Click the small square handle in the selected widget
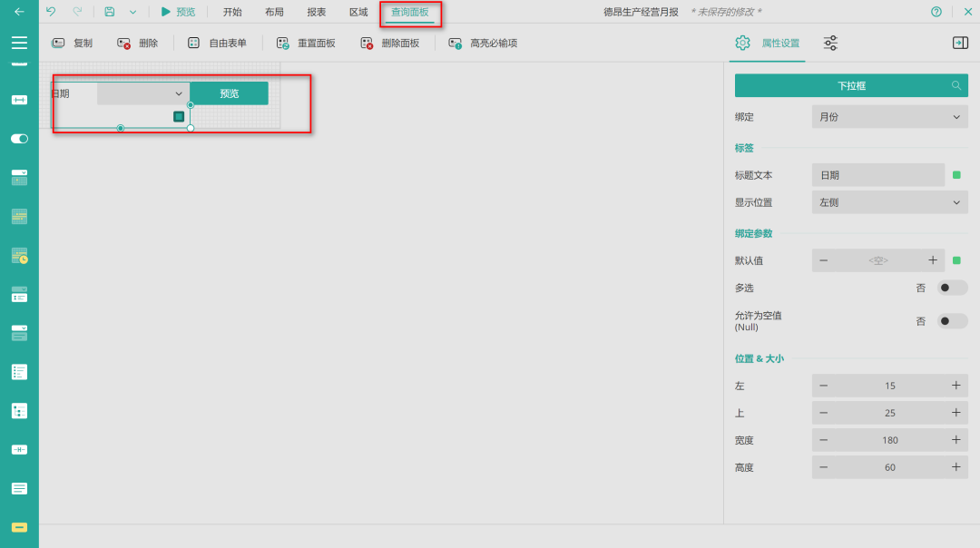The height and width of the screenshot is (548, 980). tap(179, 116)
